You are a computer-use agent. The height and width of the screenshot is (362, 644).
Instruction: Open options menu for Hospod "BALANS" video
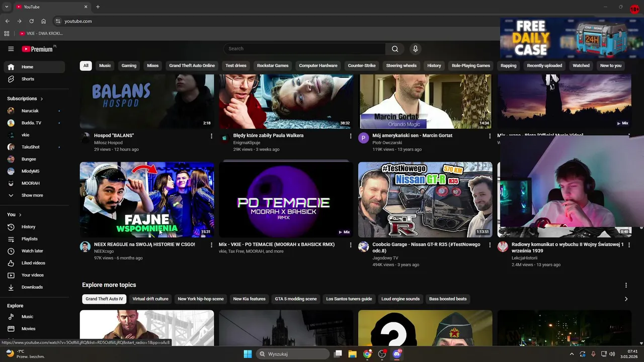coord(211,136)
